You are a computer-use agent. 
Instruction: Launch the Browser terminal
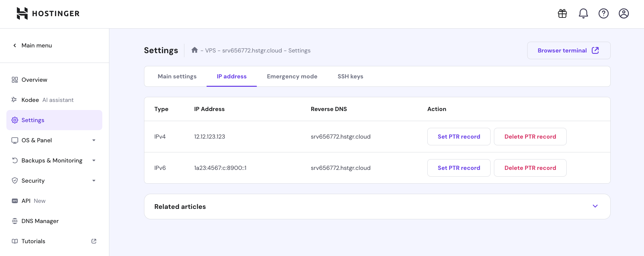click(568, 50)
